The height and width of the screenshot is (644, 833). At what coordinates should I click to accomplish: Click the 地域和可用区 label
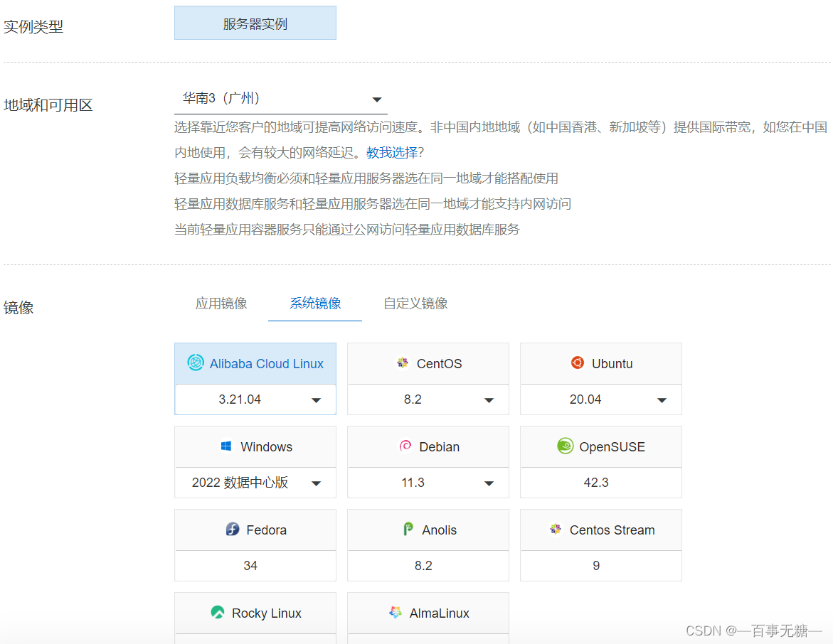(x=48, y=105)
